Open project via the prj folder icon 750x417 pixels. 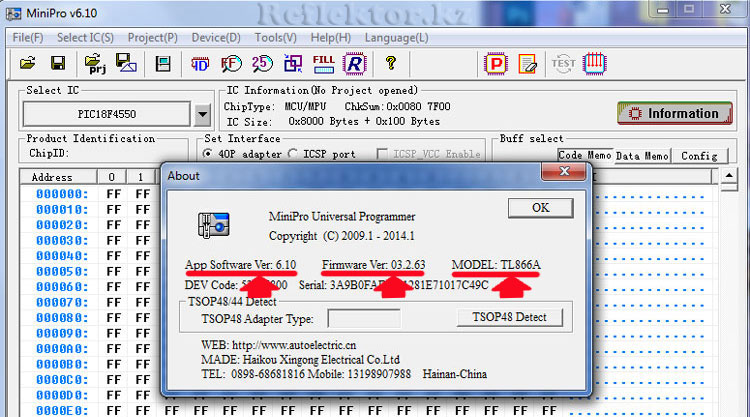coord(95,63)
